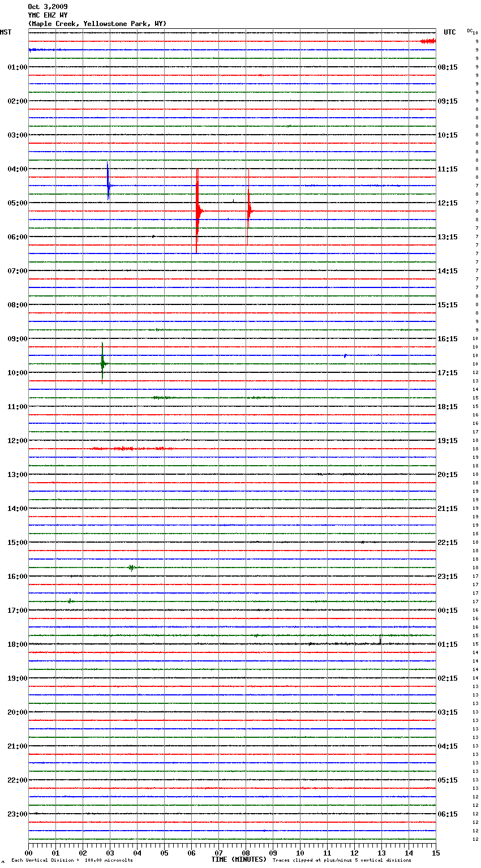
Task: Click the 'MST' column label
Action: [x=6, y=32]
